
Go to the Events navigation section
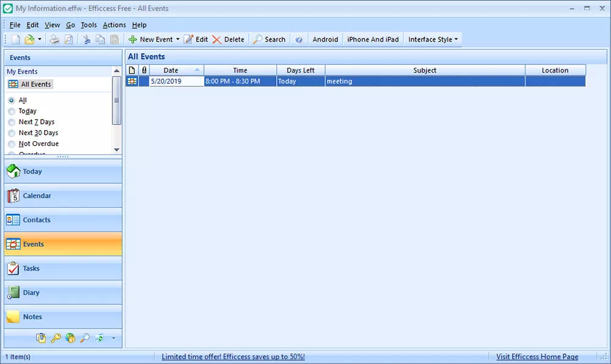63,244
